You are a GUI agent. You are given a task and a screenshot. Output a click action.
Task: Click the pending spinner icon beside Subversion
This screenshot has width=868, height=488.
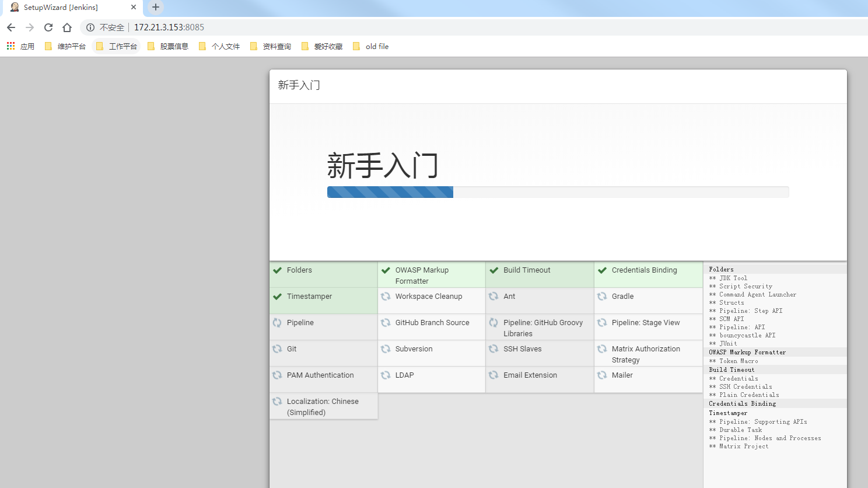pos(386,349)
